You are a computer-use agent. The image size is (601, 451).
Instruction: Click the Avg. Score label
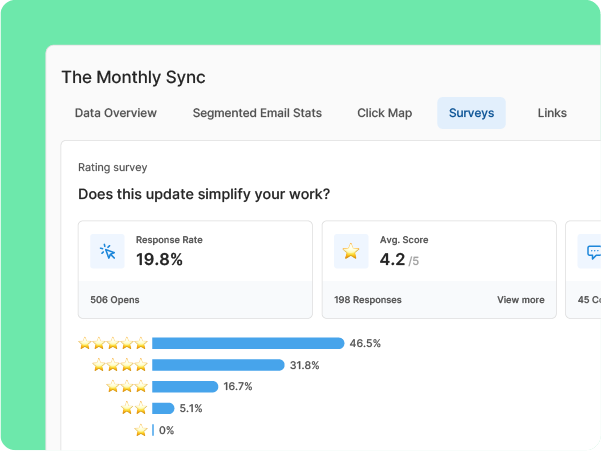[404, 240]
